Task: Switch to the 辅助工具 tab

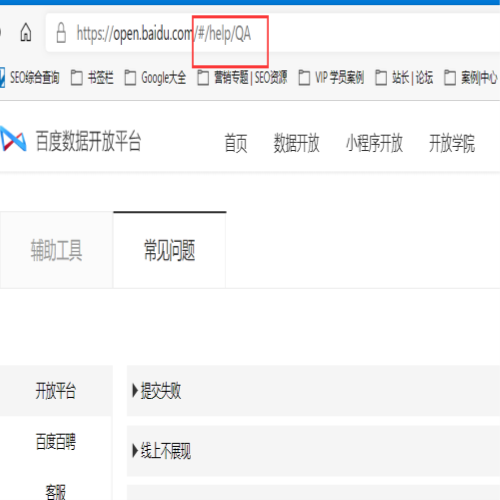Action: (x=56, y=250)
